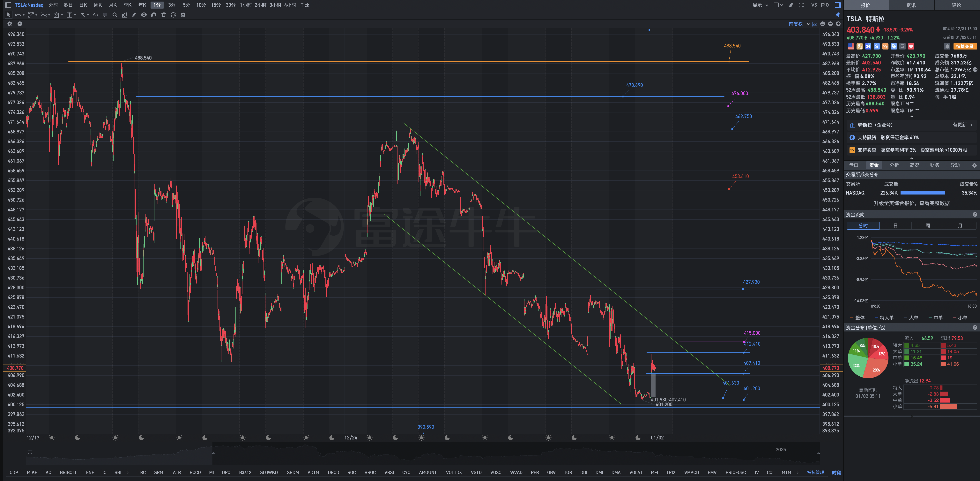Toggle the 小单 series in flow legend
Screen dimensions: 980x481
(x=960, y=318)
